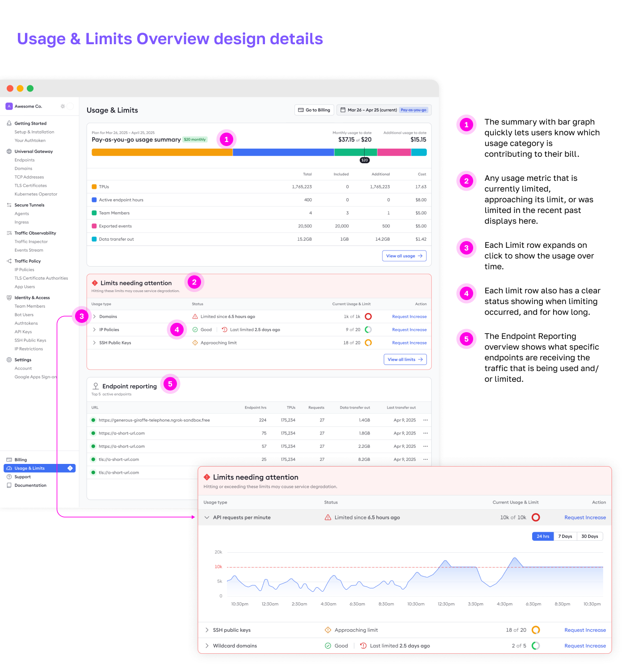Click the View all usage button
This screenshot has height=672, width=630.
[404, 256]
